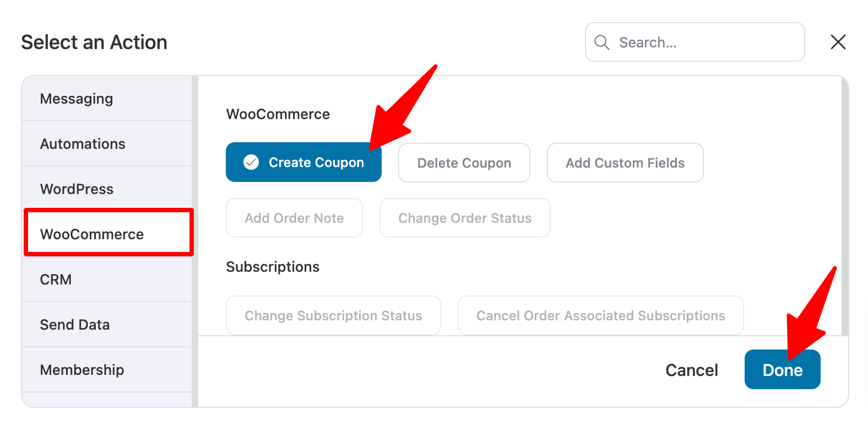The image size is (868, 430).
Task: Open the Membership category
Action: [82, 370]
